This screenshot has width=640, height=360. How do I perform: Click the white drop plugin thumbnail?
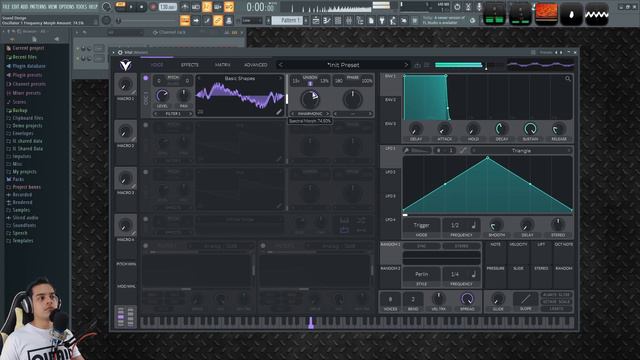(x=571, y=14)
